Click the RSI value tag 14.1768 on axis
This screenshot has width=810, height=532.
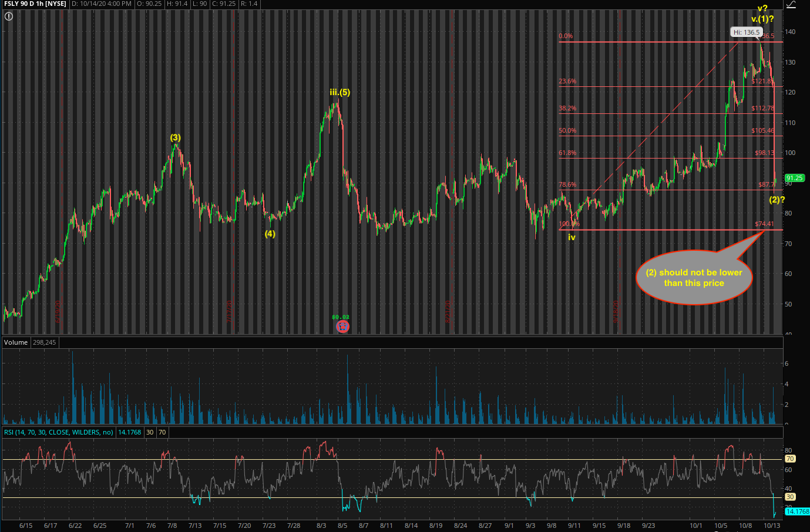point(798,511)
